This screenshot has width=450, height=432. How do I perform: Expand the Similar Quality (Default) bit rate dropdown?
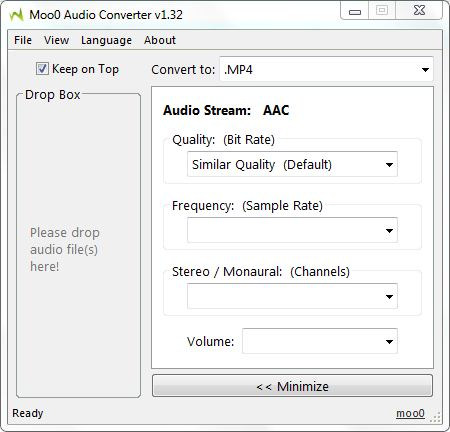(292, 164)
